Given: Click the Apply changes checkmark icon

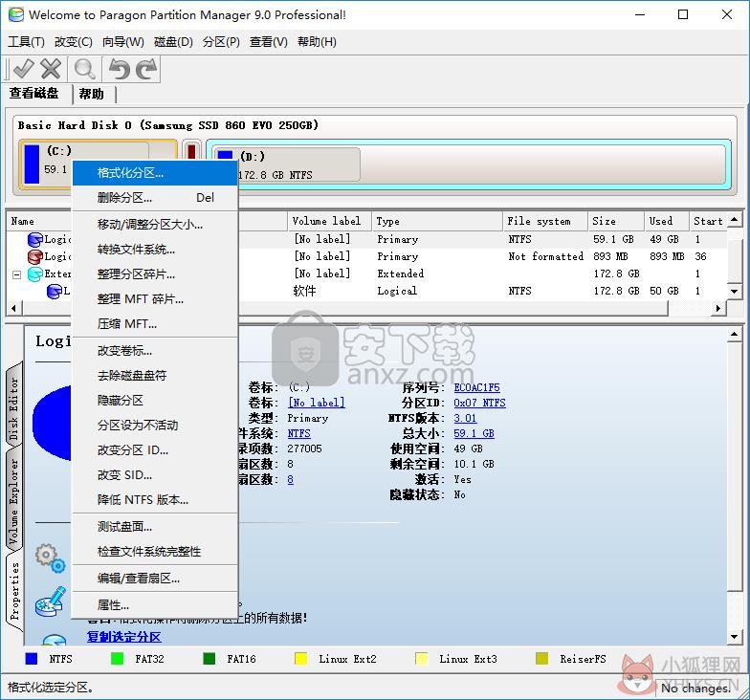Looking at the screenshot, I should click(23, 69).
